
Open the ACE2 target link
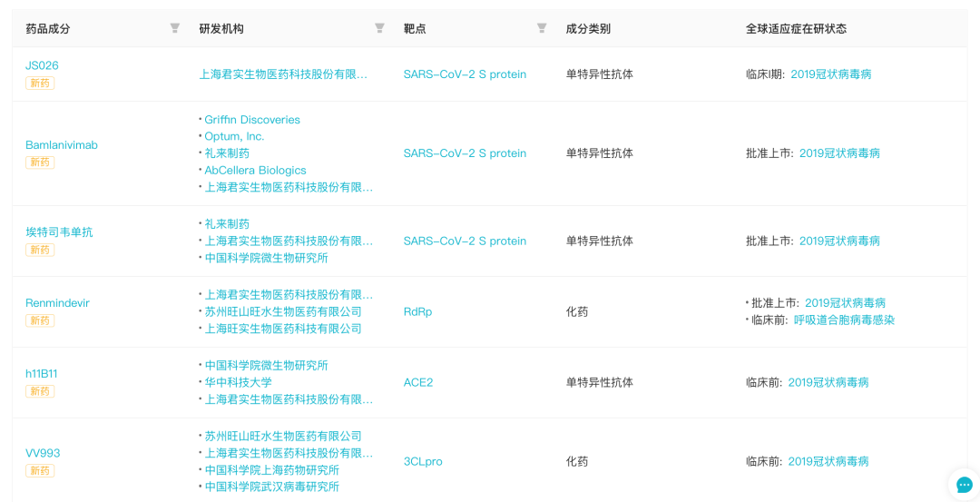pos(418,382)
